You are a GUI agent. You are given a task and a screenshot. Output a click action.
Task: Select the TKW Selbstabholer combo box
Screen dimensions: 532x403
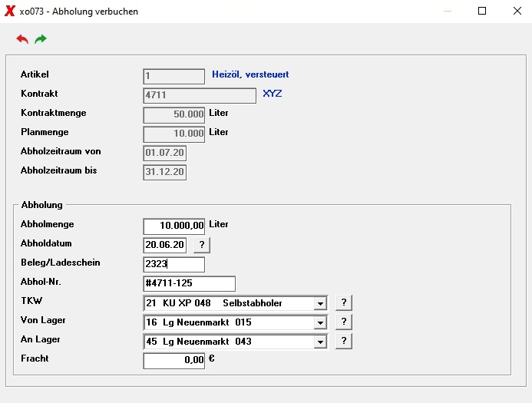coord(236,303)
